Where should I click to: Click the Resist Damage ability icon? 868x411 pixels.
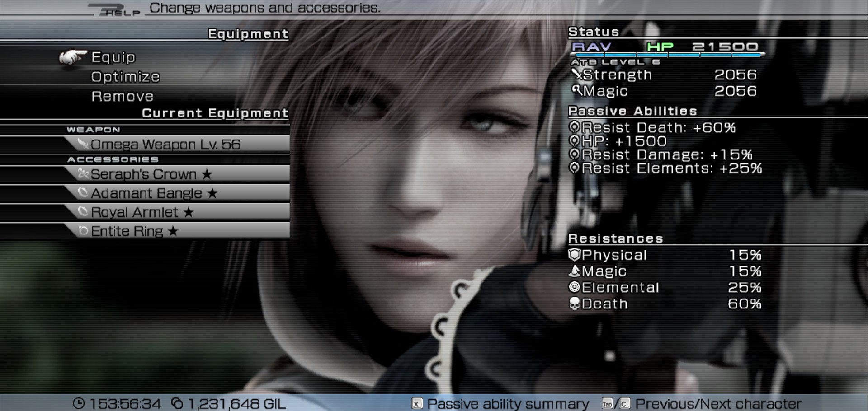click(x=574, y=154)
